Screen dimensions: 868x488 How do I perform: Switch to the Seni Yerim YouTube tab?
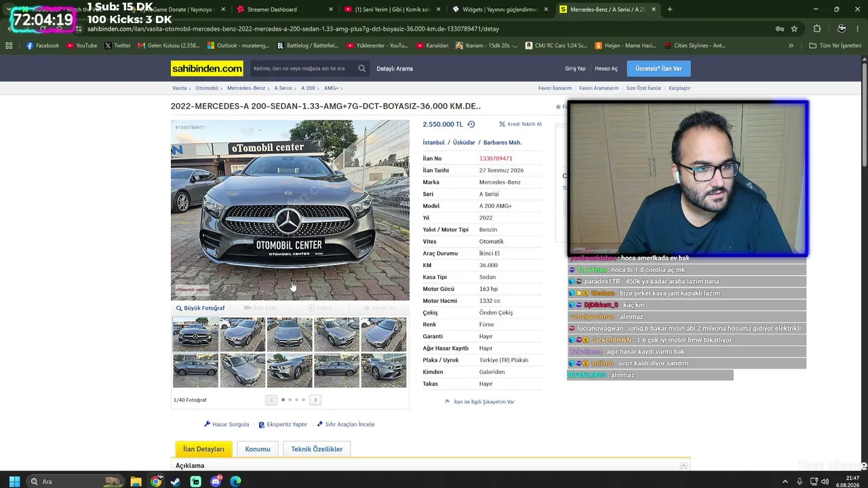393,9
